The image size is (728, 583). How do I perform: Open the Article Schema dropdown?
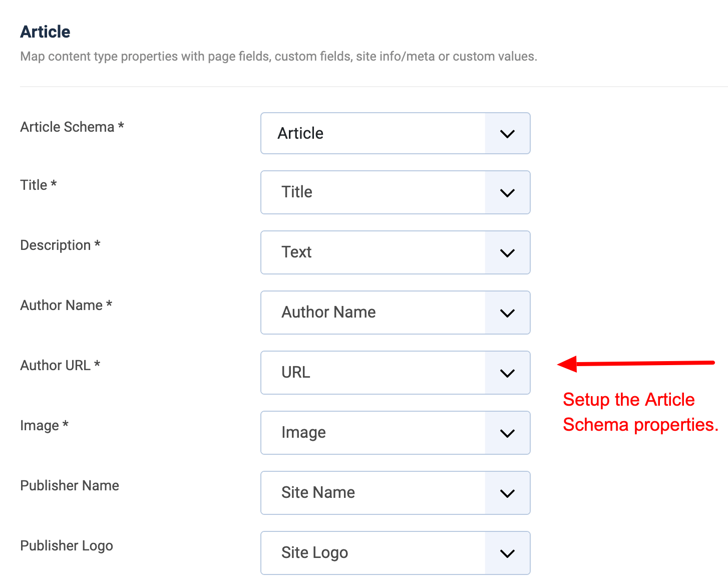(395, 133)
